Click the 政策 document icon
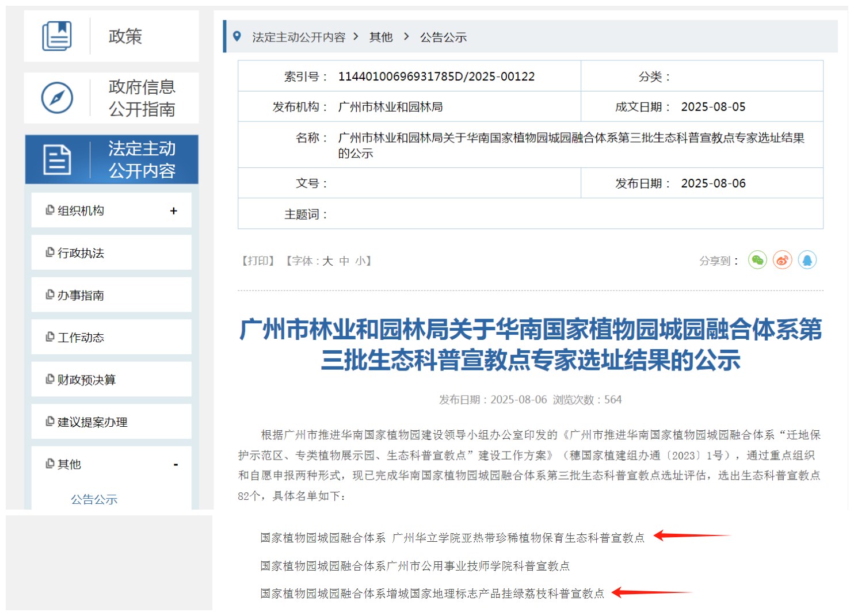Image resolution: width=854 pixels, height=616 pixels. click(x=57, y=36)
